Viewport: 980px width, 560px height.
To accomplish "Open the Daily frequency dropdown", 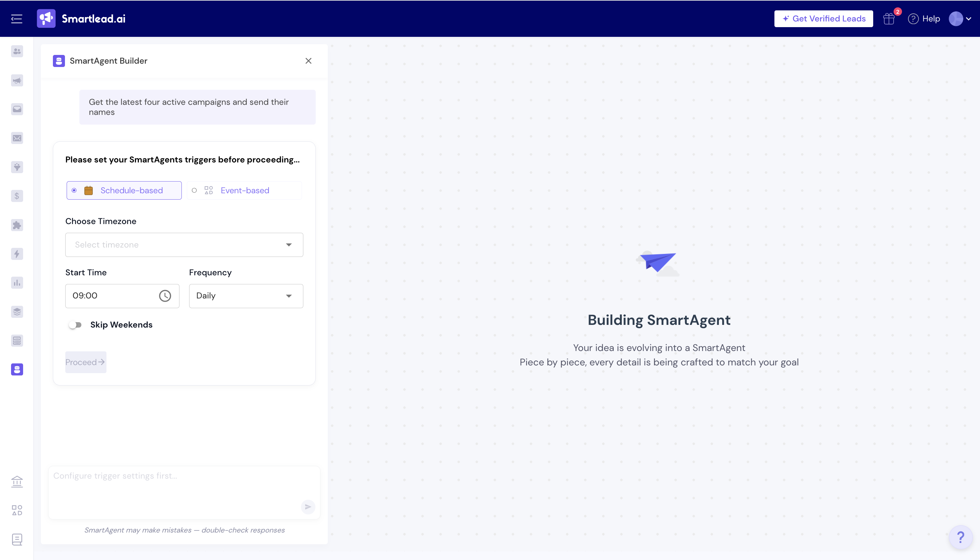I will click(x=246, y=296).
